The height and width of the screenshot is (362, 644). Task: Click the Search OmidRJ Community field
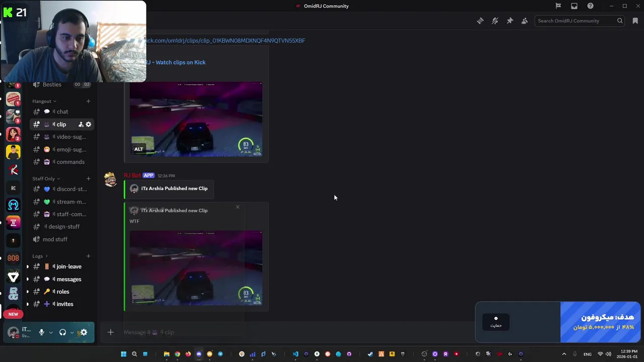pos(580,21)
